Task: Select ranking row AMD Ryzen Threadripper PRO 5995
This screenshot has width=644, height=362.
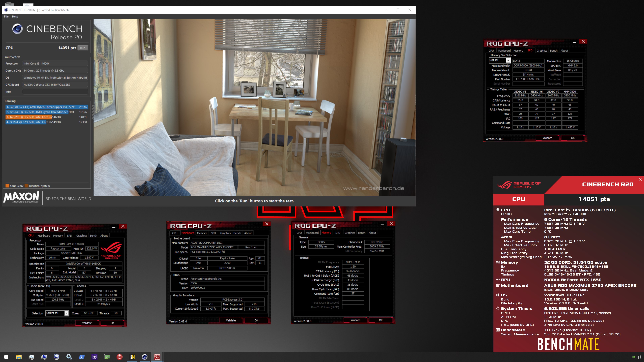Action: (x=46, y=107)
